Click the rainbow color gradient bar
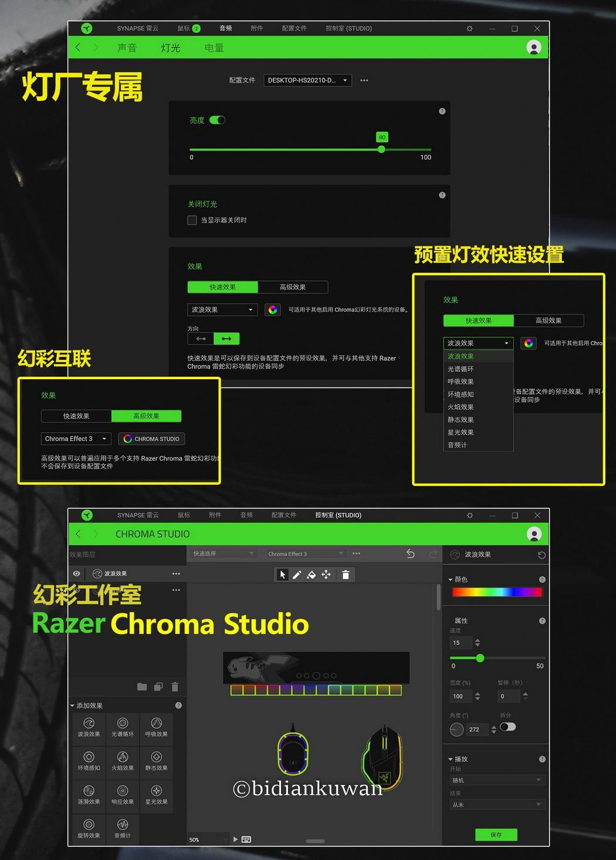The image size is (616, 860). click(x=497, y=592)
